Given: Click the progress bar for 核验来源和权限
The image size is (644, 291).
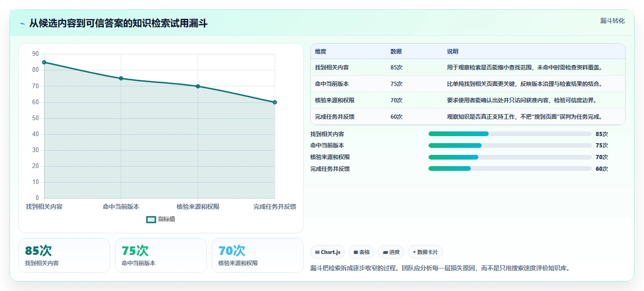Looking at the screenshot, I should tap(510, 157).
